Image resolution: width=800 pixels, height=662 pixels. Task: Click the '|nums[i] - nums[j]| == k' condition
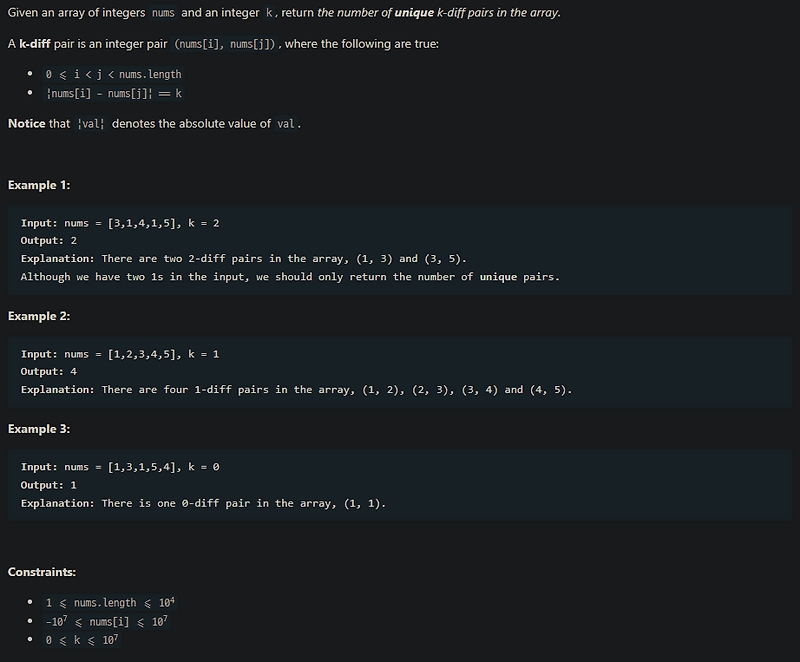click(x=114, y=93)
